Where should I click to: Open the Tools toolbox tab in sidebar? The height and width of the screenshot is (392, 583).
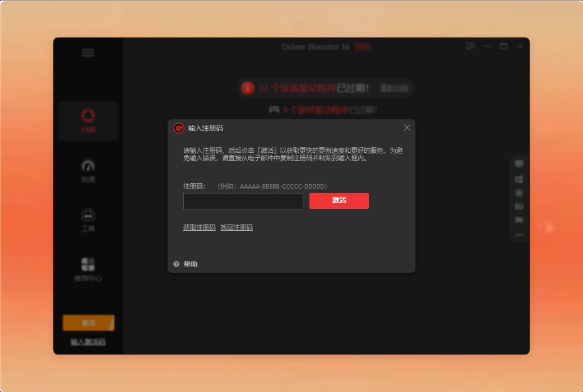[88, 220]
